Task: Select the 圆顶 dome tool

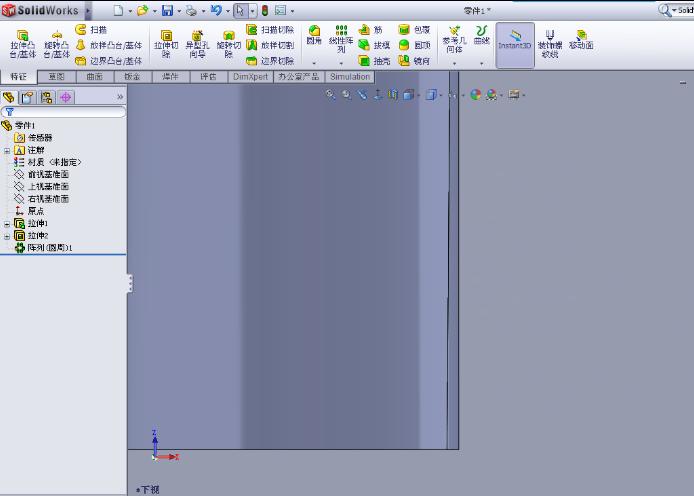Action: click(414, 45)
